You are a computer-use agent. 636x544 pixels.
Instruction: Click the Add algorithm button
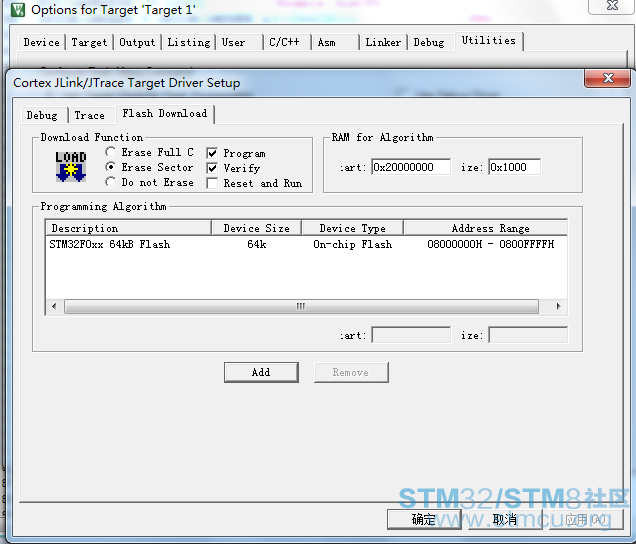pyautogui.click(x=261, y=372)
